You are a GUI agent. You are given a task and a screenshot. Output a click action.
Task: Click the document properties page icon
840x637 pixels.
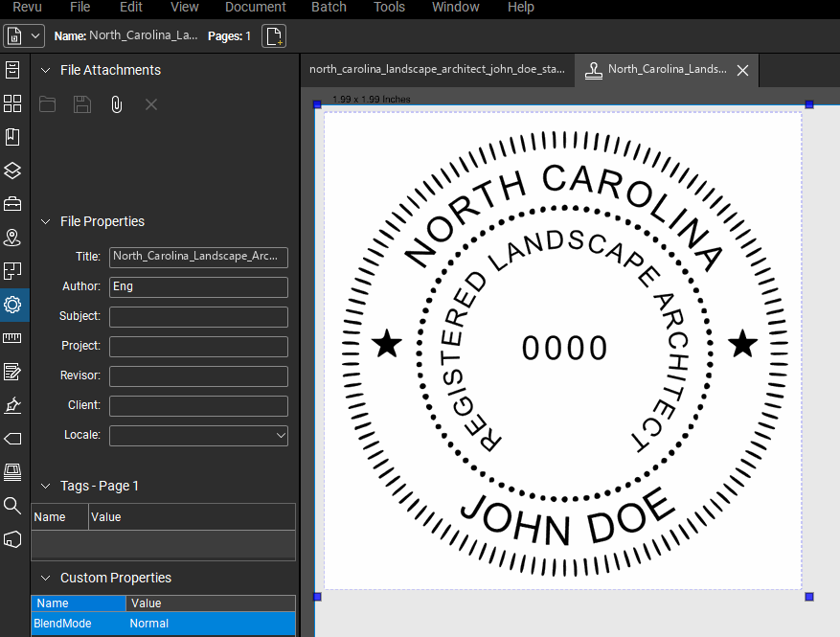point(14,36)
